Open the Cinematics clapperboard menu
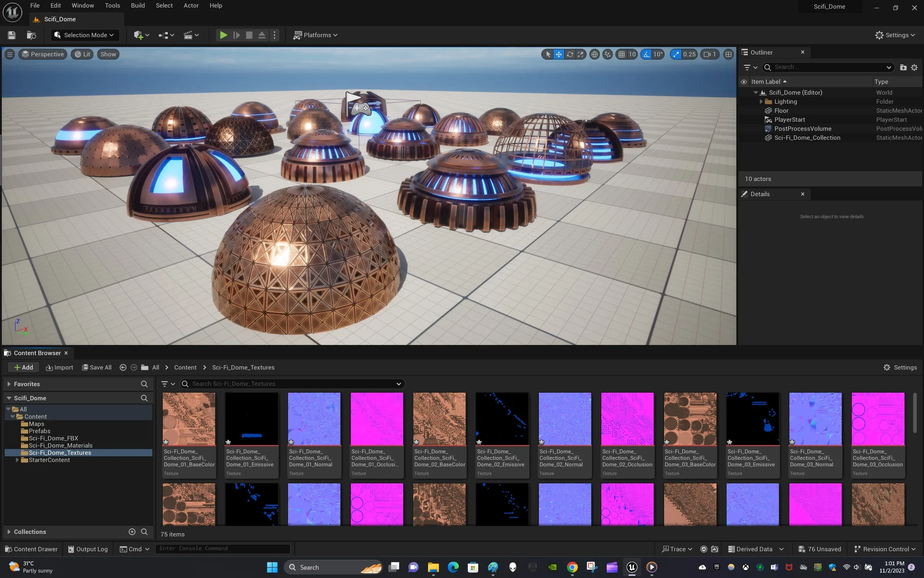This screenshot has height=578, width=924. [x=191, y=35]
